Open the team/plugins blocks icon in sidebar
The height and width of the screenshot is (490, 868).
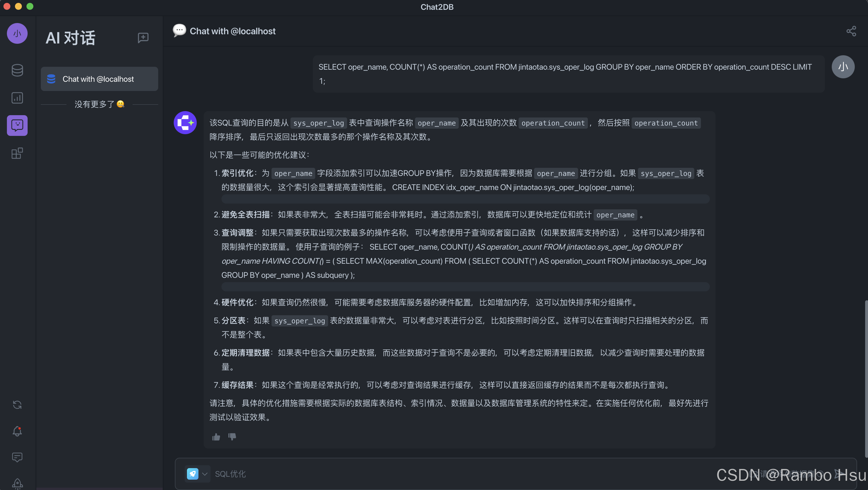click(x=17, y=153)
